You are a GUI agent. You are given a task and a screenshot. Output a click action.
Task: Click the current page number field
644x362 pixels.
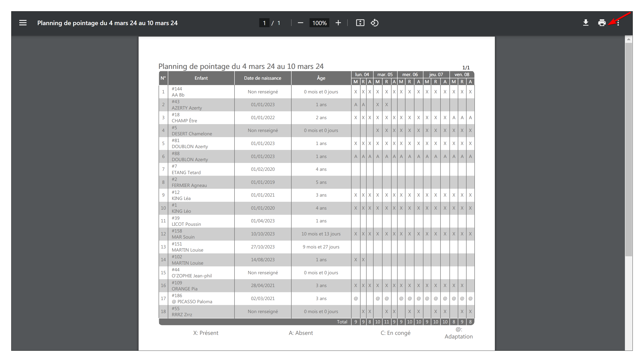[x=264, y=23]
